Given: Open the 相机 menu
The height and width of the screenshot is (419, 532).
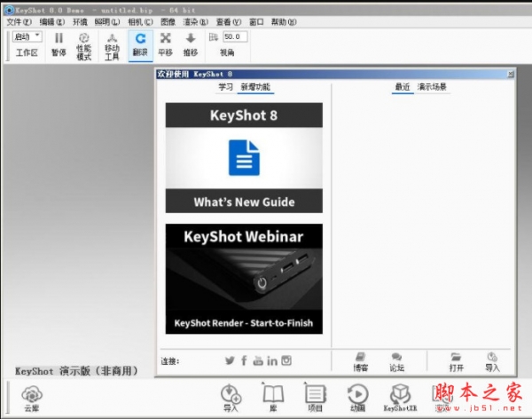Looking at the screenshot, I should [x=140, y=22].
